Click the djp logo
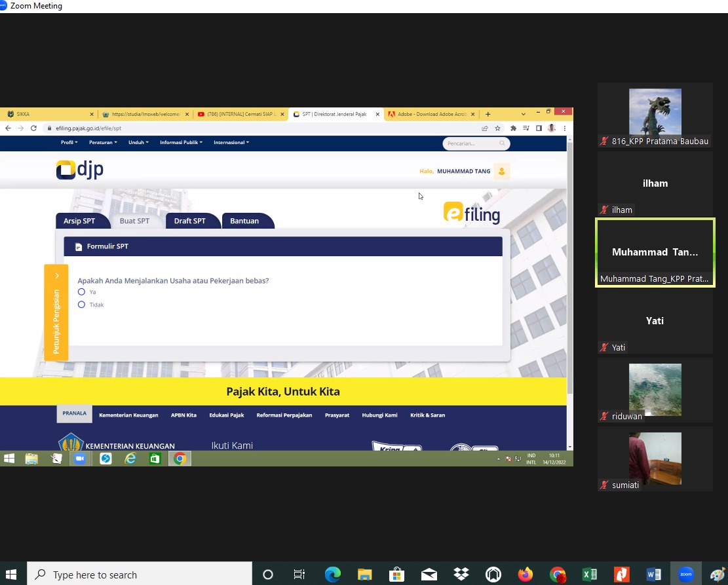This screenshot has height=585, width=728. coord(80,170)
